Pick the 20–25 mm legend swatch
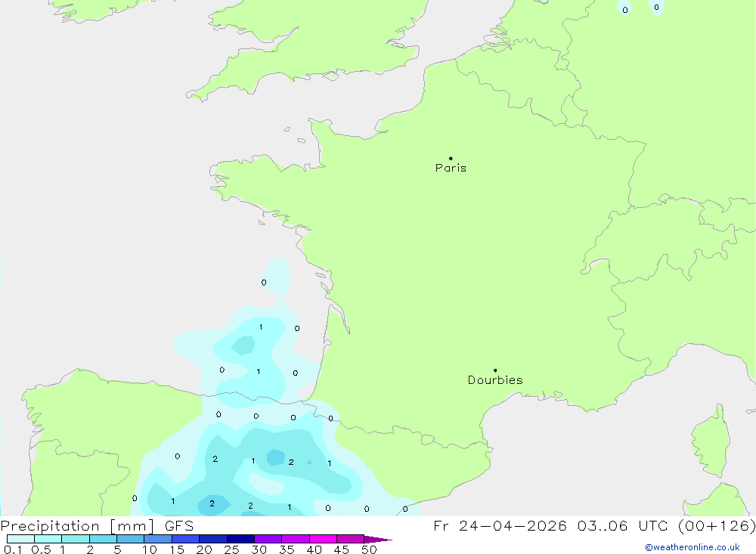This screenshot has width=756, height=554. [x=213, y=539]
